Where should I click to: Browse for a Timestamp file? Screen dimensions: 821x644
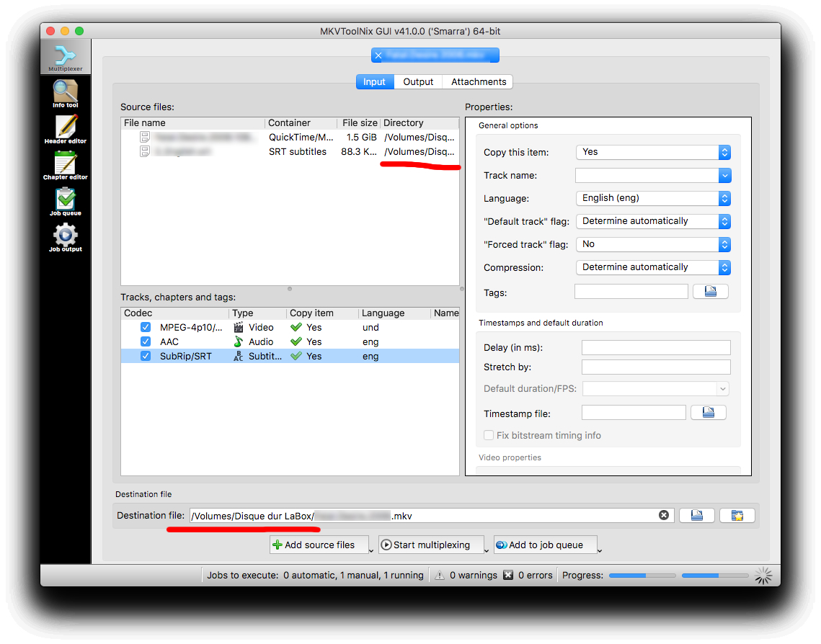tap(708, 413)
